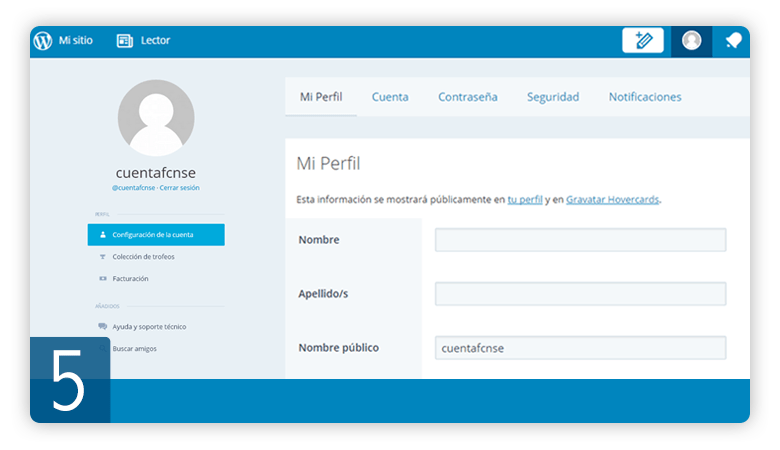Click the new post pencil button
This screenshot has width=780, height=450.
(643, 40)
